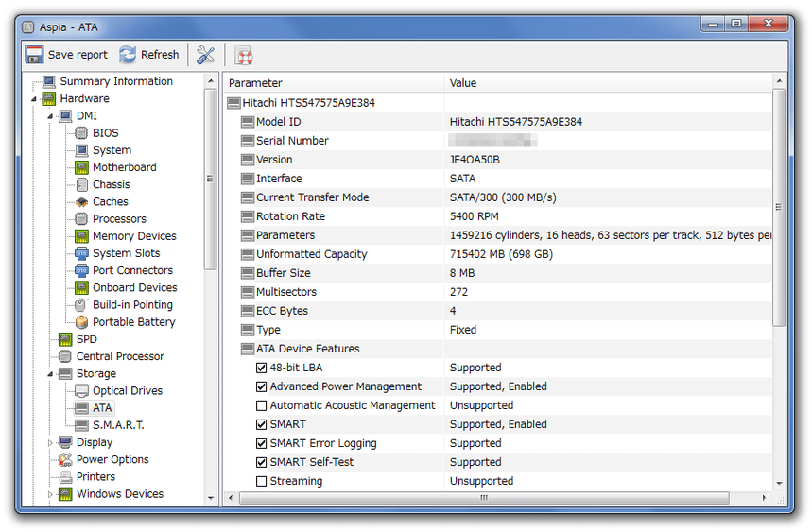Expand the Windows Devices tree node
The image size is (812, 532).
pos(50,494)
